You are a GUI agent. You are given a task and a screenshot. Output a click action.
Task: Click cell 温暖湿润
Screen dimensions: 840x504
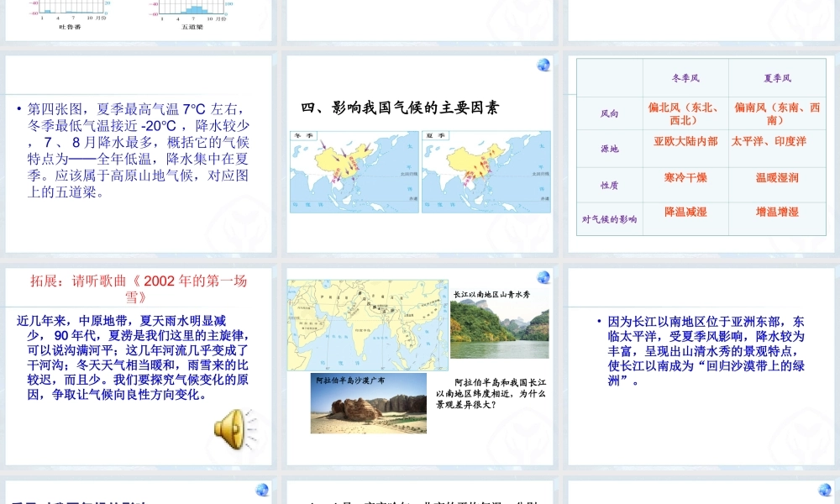point(777,177)
